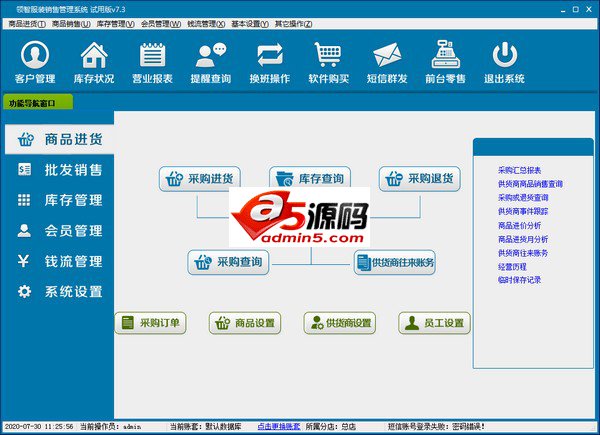Select 商品进货 in the sidebar

(59, 139)
